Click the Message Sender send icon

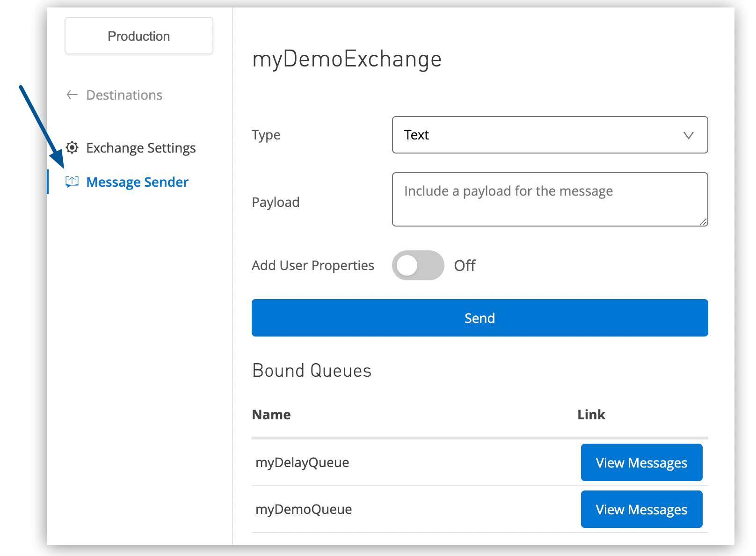coord(72,182)
